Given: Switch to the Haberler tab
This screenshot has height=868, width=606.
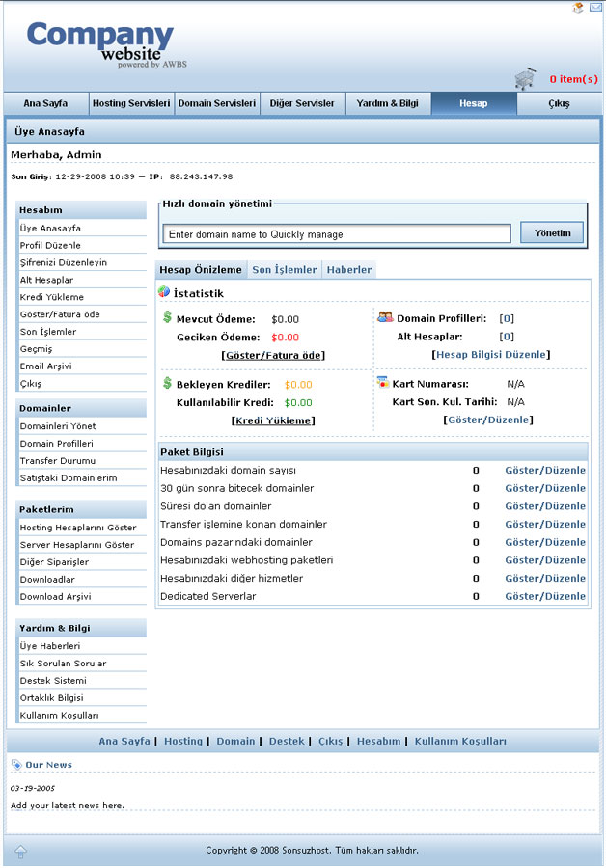Looking at the screenshot, I should click(x=349, y=270).
